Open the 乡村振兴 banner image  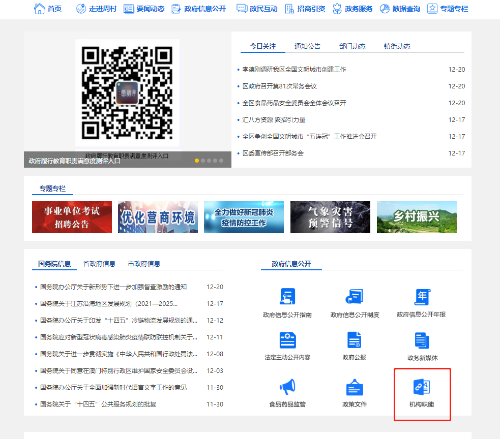point(417,217)
